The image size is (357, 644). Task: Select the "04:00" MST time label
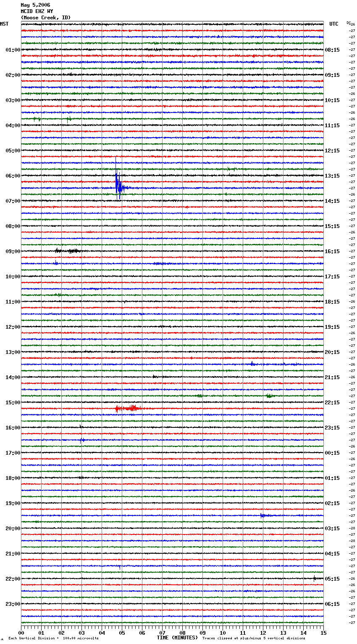point(13,126)
